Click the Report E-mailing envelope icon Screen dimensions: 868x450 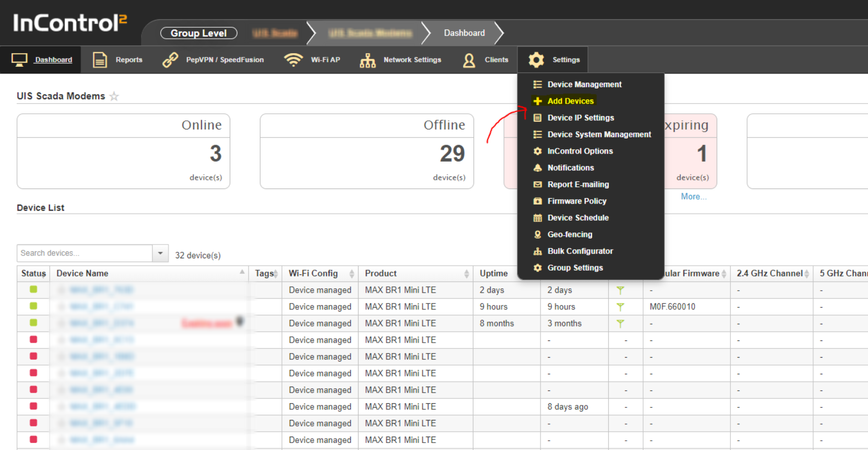(x=537, y=184)
